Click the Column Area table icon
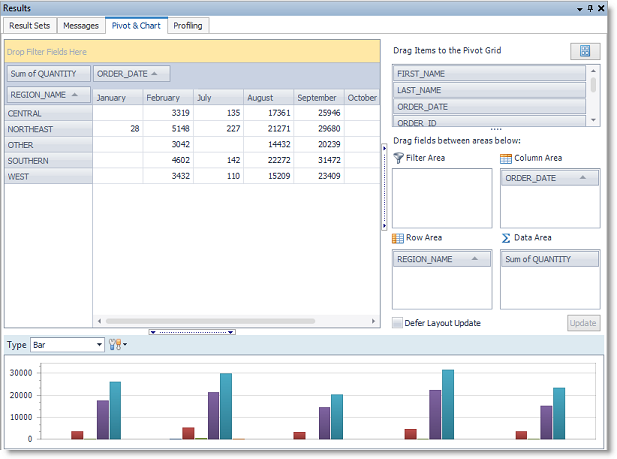The height and width of the screenshot is (459, 617). (x=506, y=158)
